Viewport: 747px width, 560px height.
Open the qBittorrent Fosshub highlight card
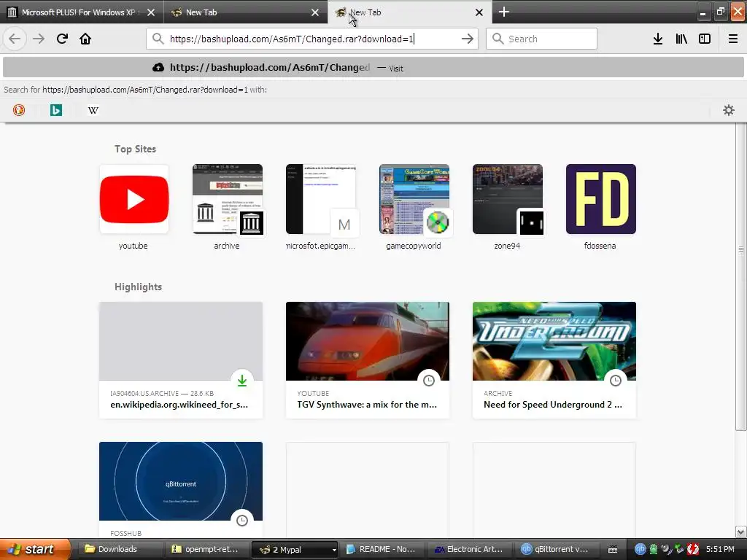pyautogui.click(x=181, y=491)
